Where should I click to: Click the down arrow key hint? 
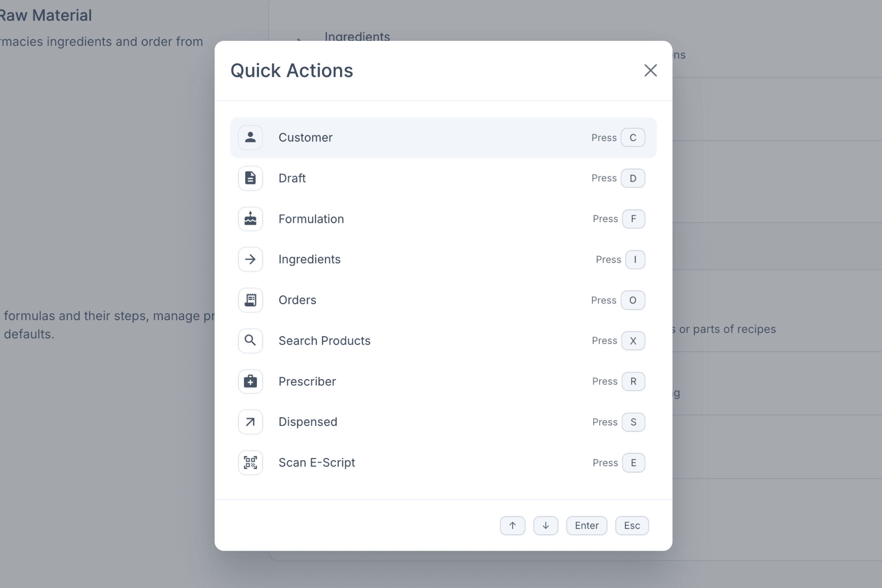546,526
